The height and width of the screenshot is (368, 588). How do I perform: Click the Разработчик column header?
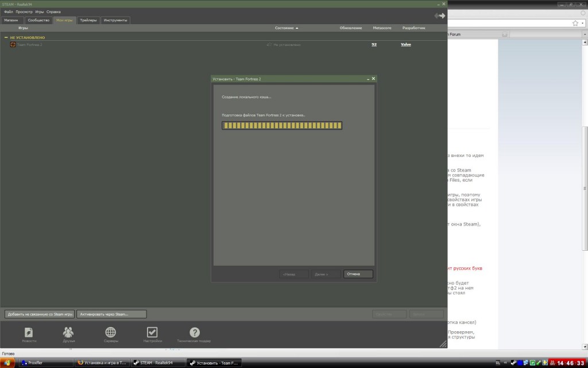click(x=413, y=28)
